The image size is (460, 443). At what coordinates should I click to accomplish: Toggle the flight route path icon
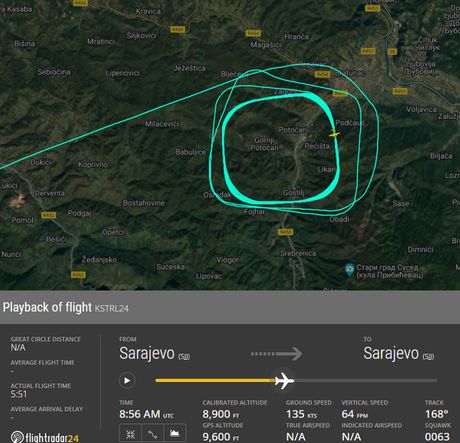click(153, 434)
